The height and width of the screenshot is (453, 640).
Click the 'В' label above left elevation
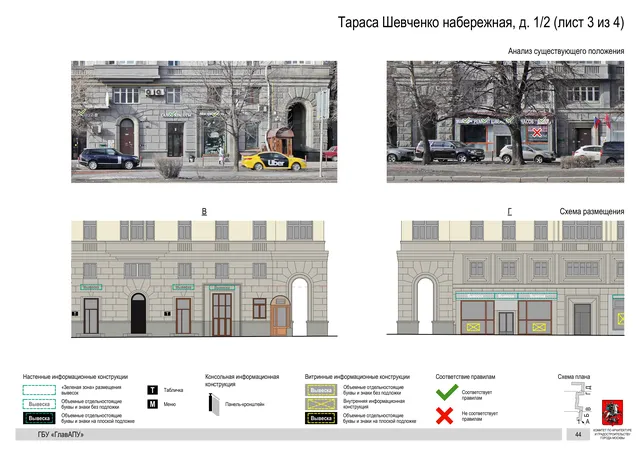pyautogui.click(x=204, y=211)
